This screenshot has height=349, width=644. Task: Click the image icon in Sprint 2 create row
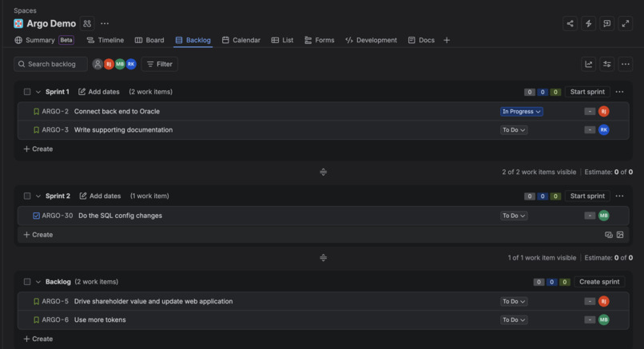coord(620,235)
